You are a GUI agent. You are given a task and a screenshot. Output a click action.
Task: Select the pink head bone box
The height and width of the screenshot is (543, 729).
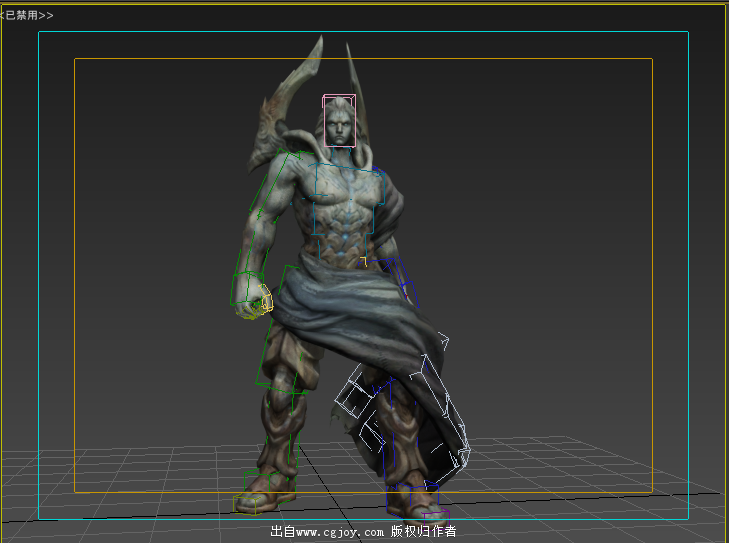pos(339,120)
